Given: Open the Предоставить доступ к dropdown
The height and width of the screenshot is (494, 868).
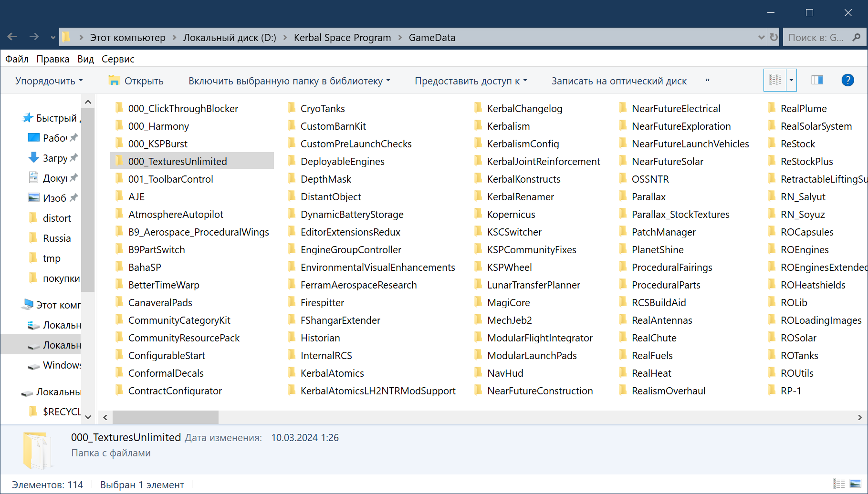Looking at the screenshot, I should coord(471,81).
